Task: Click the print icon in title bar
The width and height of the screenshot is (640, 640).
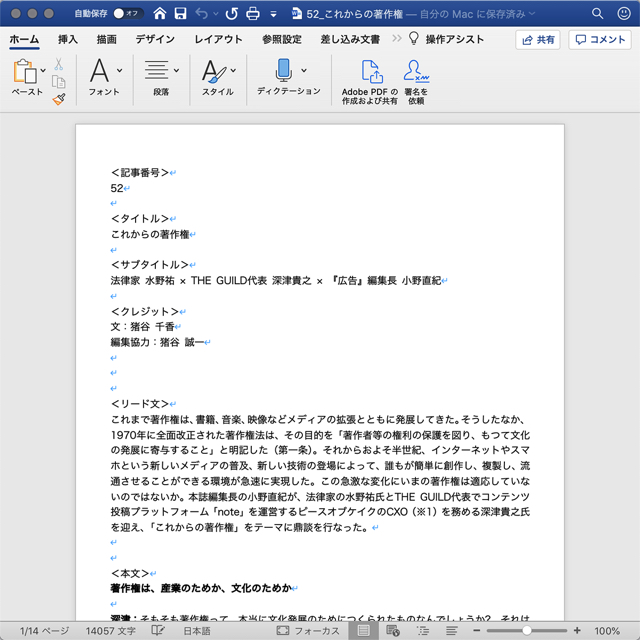Action: point(254,14)
